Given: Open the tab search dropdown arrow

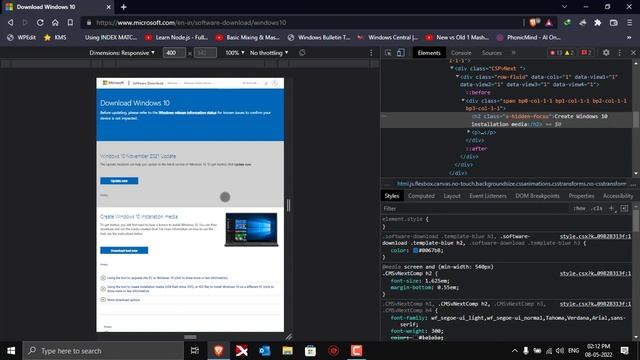Looking at the screenshot, I should pyautogui.click(x=564, y=7).
